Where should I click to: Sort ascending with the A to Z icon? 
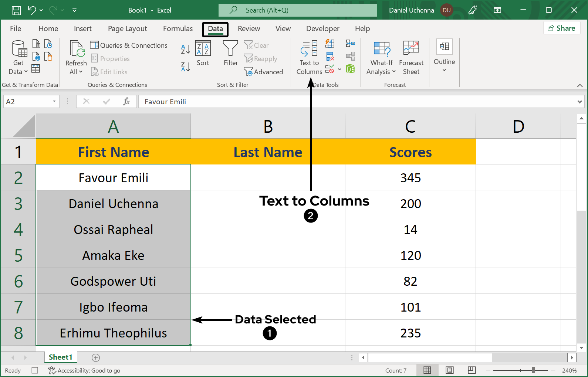coord(186,49)
